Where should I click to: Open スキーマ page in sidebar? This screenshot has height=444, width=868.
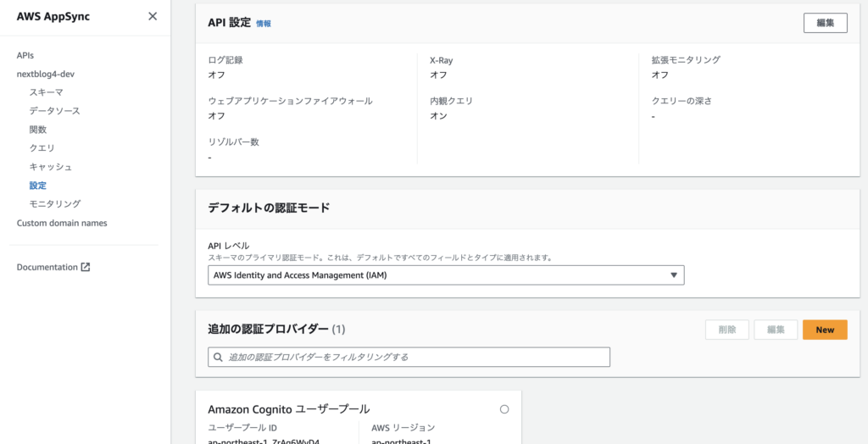[46, 92]
